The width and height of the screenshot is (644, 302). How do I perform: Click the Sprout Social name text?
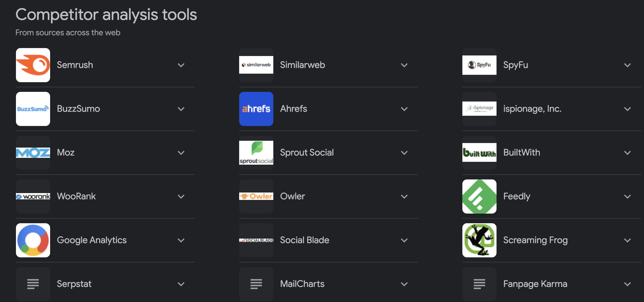[307, 153]
